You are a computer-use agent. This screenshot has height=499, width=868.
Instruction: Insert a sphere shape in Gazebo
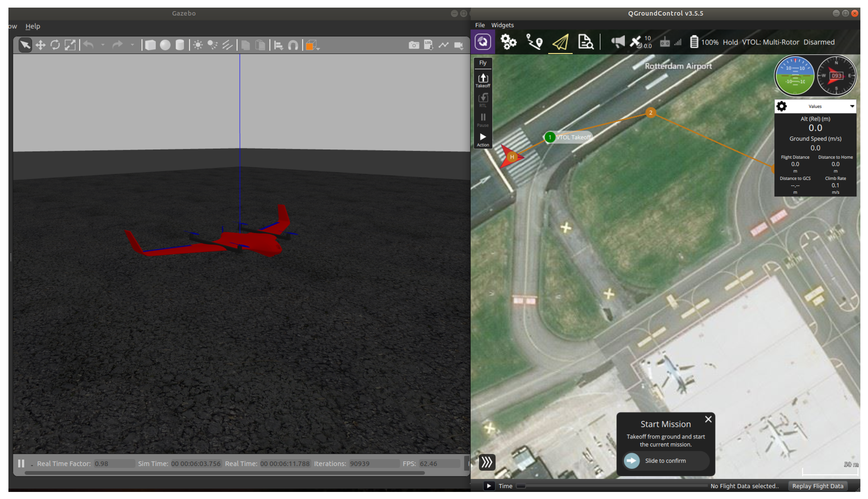165,45
